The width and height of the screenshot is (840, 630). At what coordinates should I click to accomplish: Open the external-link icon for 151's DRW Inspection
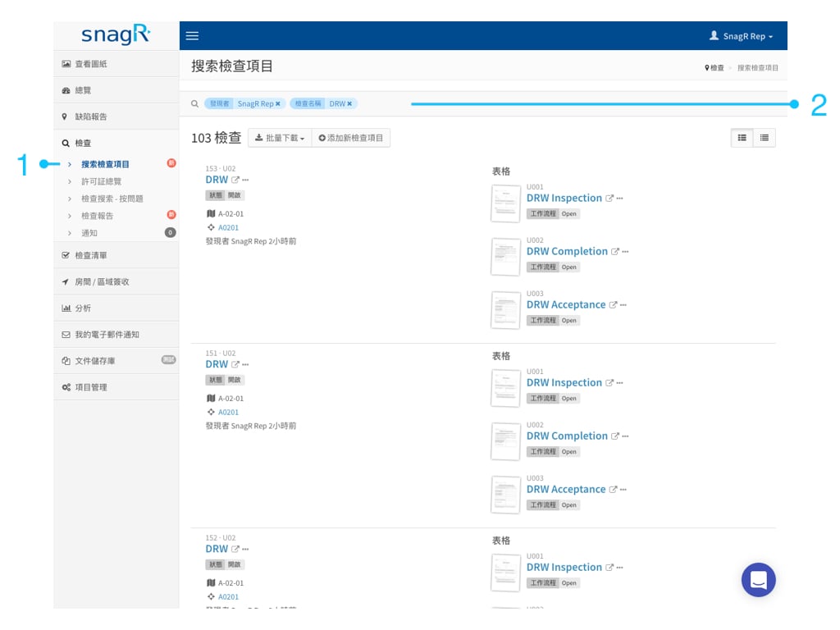[609, 383]
